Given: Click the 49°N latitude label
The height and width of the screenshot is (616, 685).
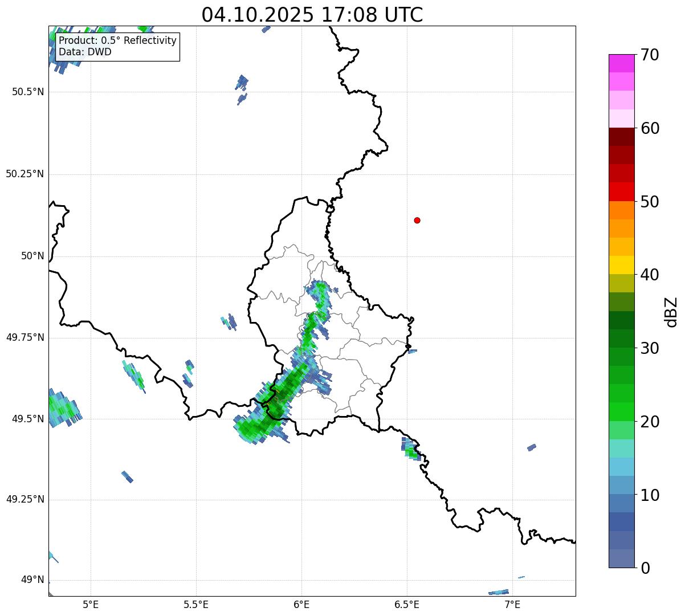Looking at the screenshot, I should pyautogui.click(x=32, y=580).
